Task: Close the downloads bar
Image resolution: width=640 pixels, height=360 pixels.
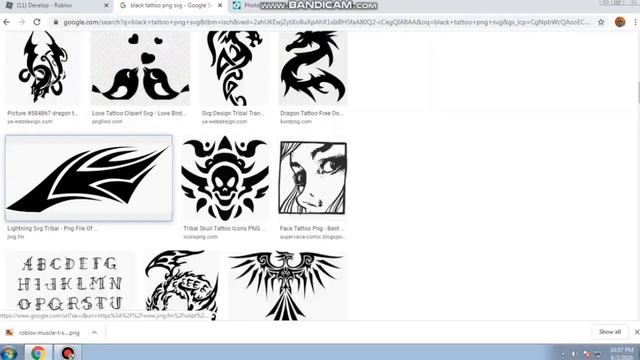Action: [636, 332]
